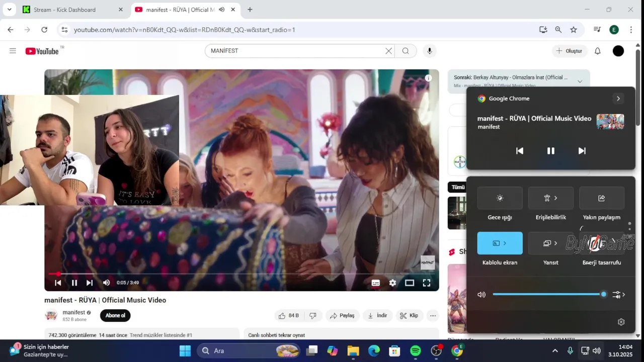Pause the video in the YouTube player

[74, 283]
